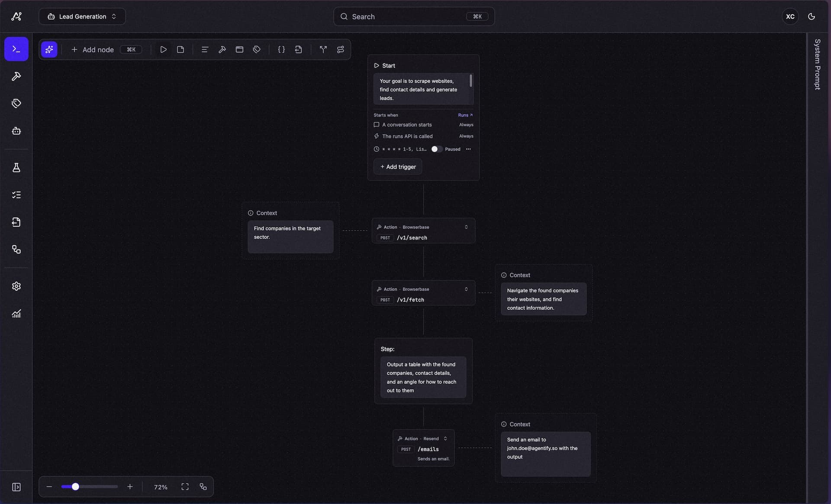
Task: Click the Start node prompt scrollbar
Action: tap(471, 81)
